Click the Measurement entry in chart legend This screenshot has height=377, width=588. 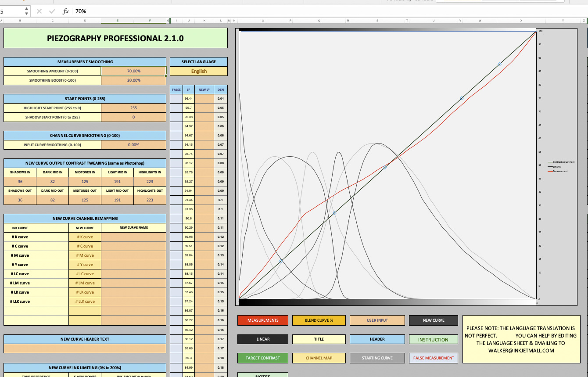[557, 171]
